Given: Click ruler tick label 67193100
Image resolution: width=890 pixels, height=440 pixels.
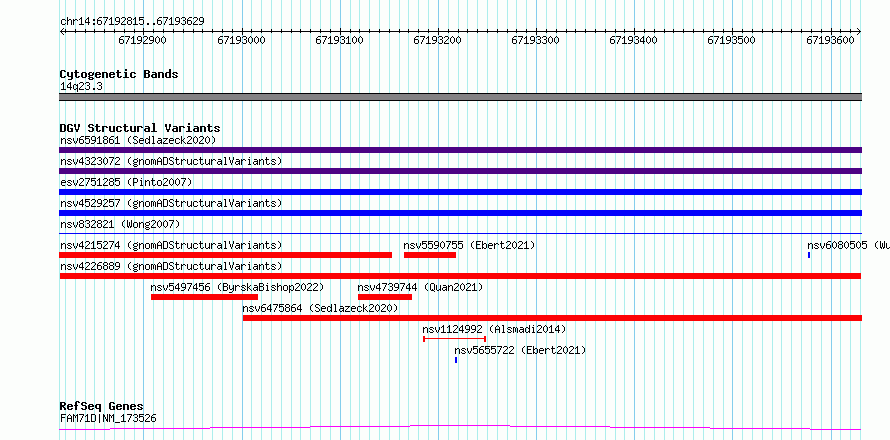Looking at the screenshot, I should 340,40.
